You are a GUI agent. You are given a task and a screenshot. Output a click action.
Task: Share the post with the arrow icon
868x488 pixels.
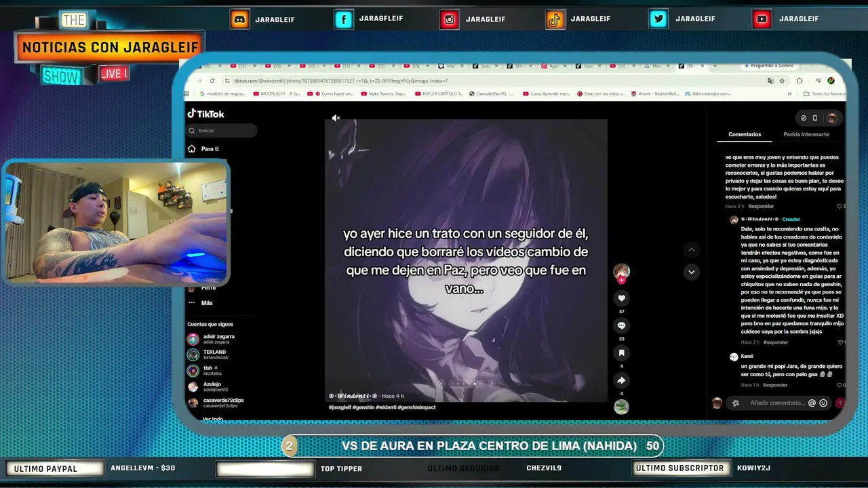621,380
